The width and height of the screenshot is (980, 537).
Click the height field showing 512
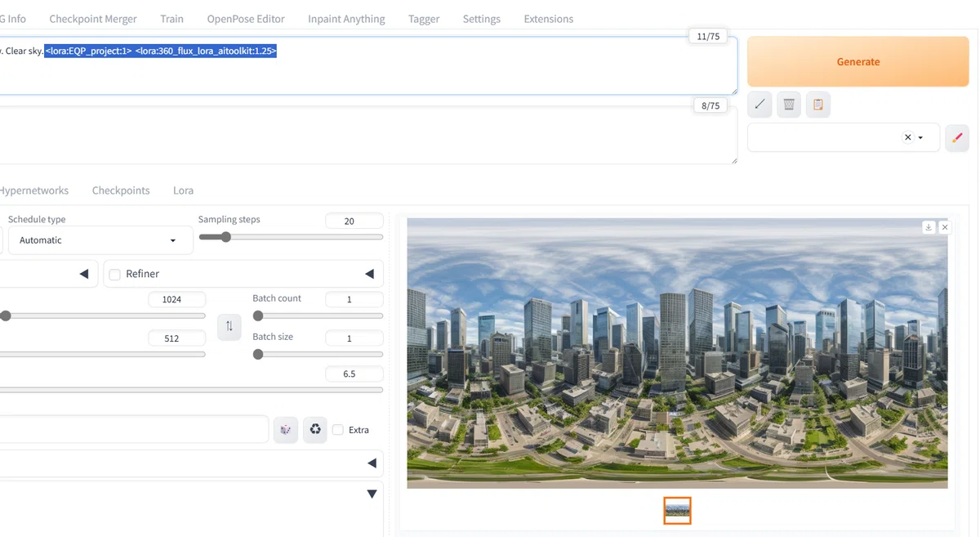click(x=177, y=338)
